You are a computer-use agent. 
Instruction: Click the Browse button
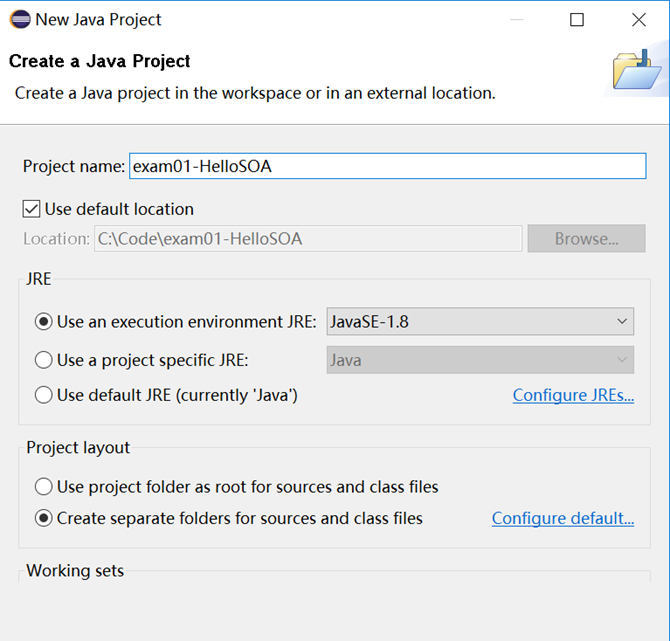click(x=586, y=239)
